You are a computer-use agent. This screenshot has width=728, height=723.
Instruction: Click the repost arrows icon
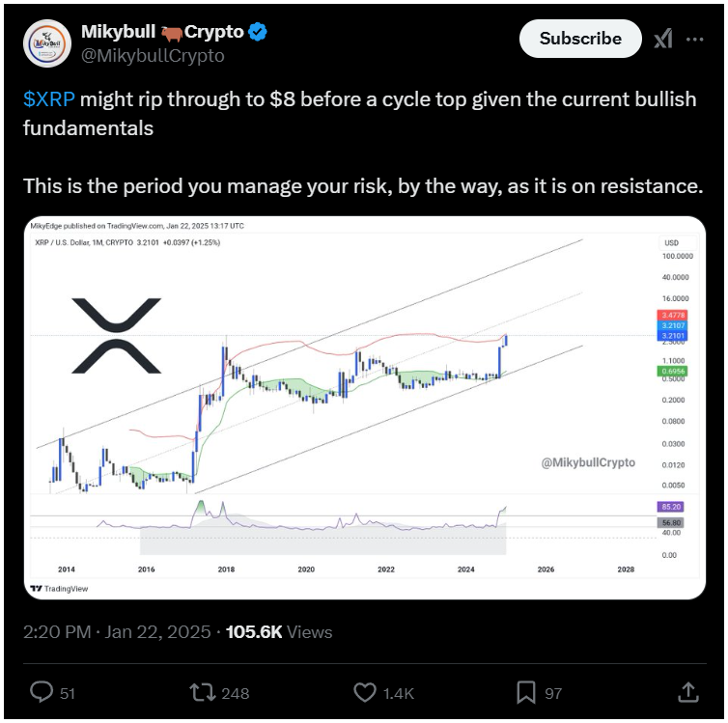tap(203, 692)
